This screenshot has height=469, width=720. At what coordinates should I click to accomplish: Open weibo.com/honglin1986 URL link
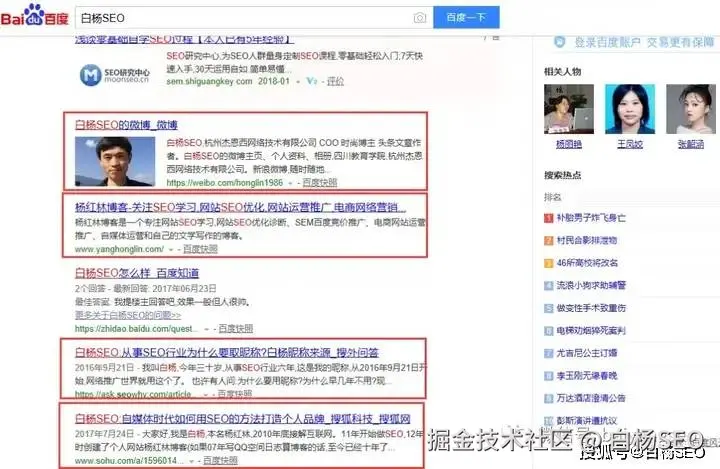pos(225,182)
